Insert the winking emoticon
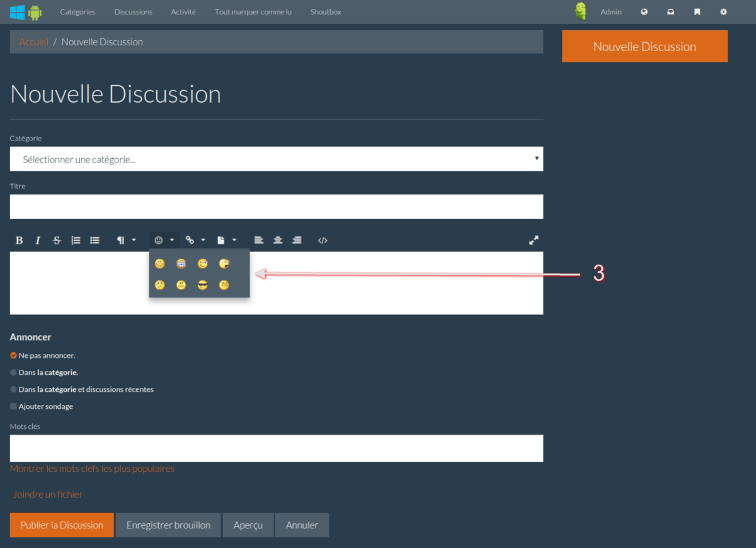Image resolution: width=756 pixels, height=548 pixels. 202,264
